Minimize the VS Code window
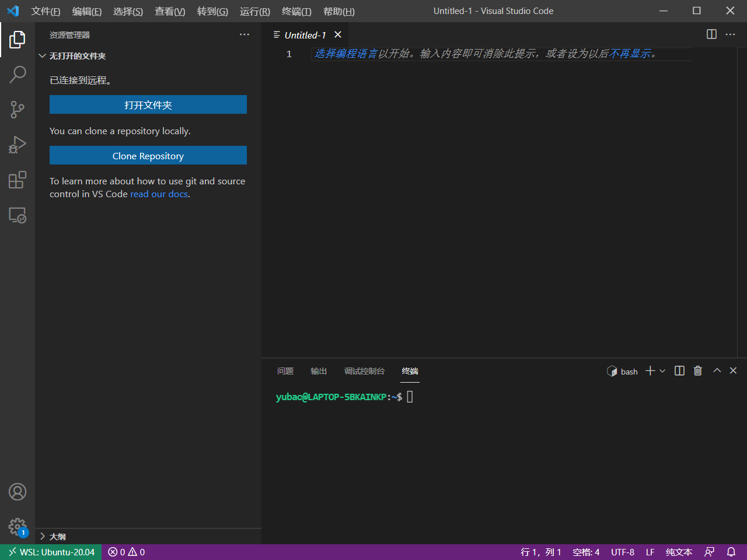 (x=664, y=10)
